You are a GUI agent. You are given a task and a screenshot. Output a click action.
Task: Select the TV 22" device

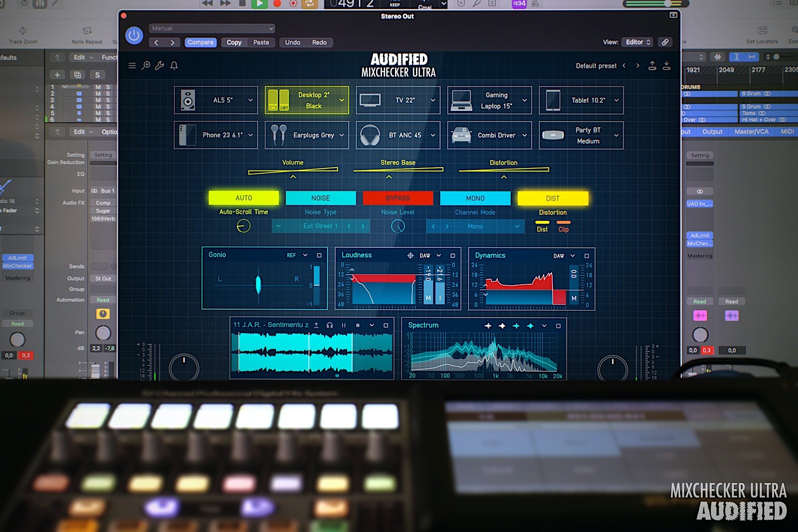point(398,100)
